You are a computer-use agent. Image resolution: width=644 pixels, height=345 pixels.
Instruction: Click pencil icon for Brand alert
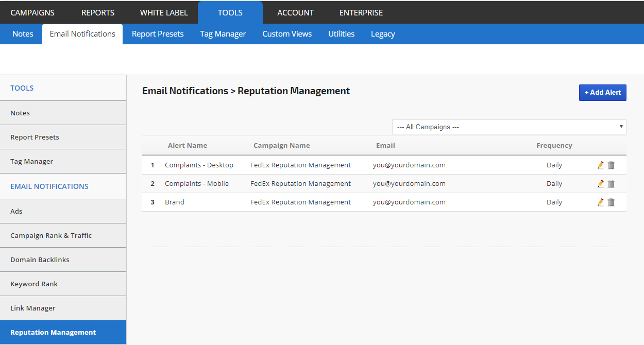pos(600,202)
